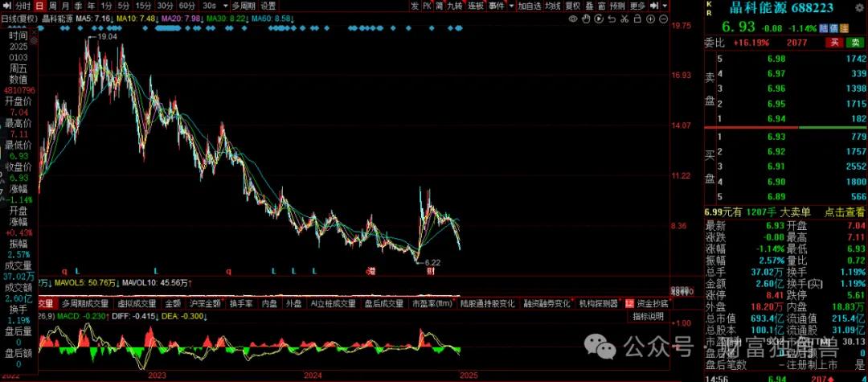
Task: Switch to 60分 chart period
Action: (x=186, y=6)
